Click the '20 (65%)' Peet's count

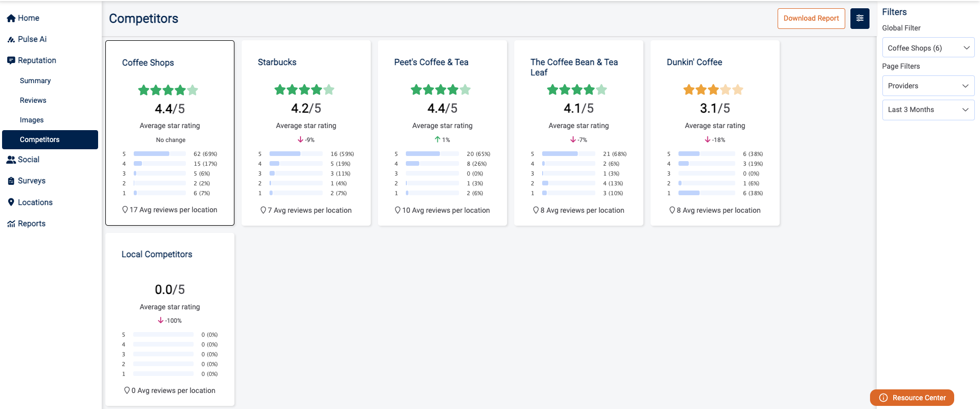(479, 154)
